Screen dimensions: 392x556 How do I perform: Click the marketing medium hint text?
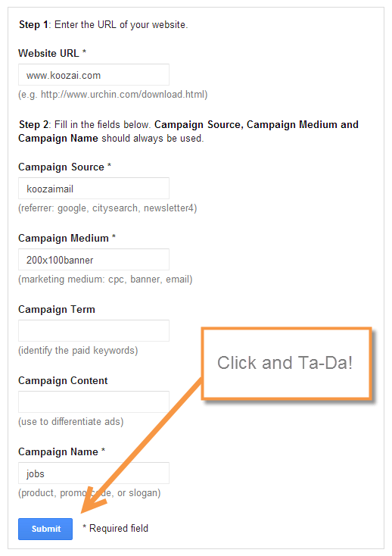point(105,280)
